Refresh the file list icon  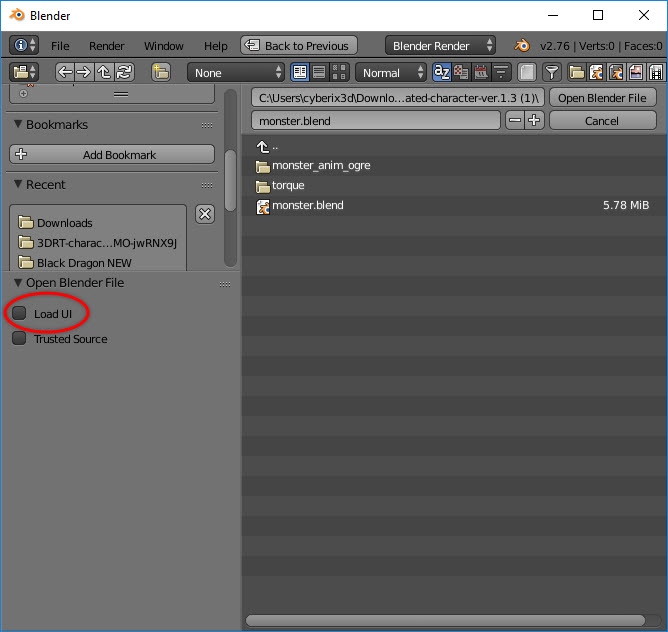coord(124,72)
